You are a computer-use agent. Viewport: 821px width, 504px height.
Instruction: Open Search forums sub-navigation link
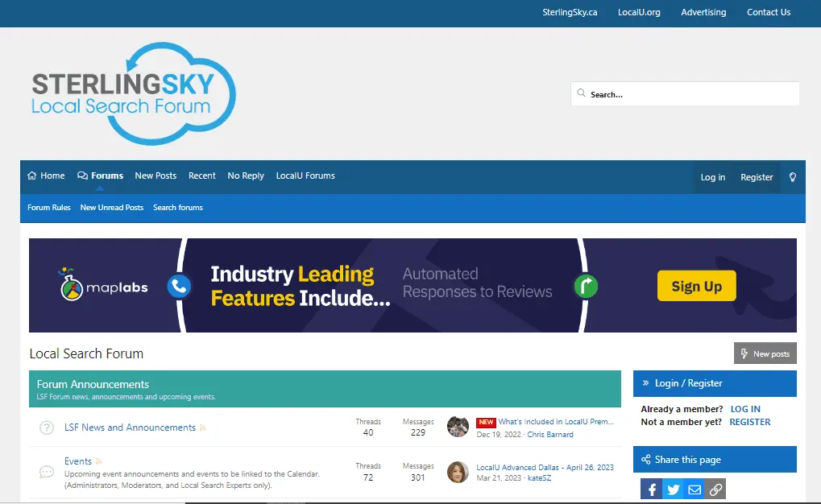[178, 207]
